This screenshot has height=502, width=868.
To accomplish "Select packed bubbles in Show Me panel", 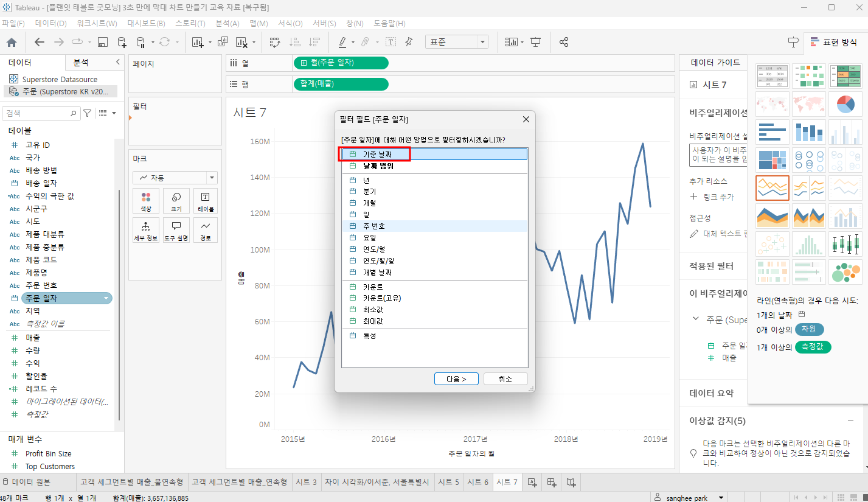I will point(845,272).
